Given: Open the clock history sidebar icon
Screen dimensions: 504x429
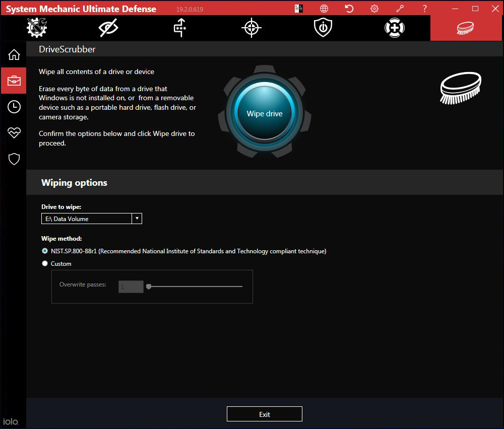Looking at the screenshot, I should pyautogui.click(x=14, y=107).
